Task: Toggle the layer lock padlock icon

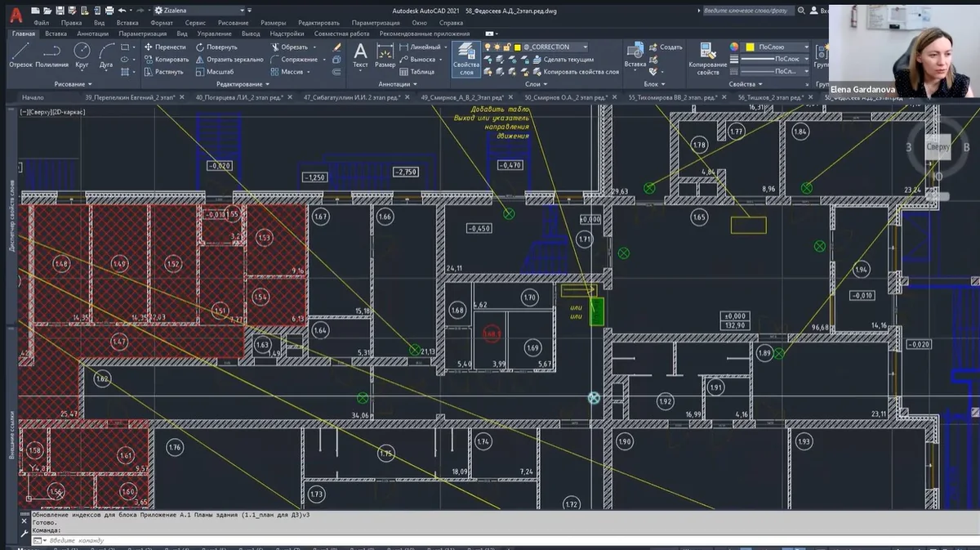Action: coord(507,47)
